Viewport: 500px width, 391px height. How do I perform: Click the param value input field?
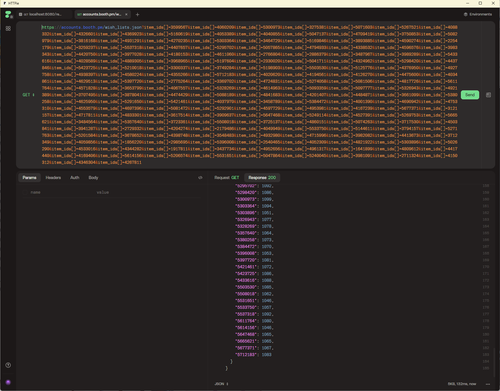148,192
